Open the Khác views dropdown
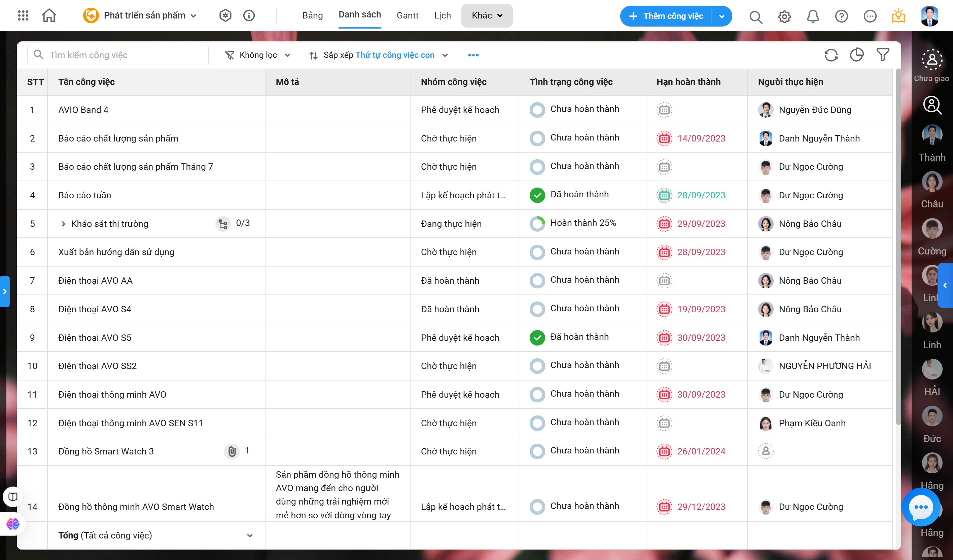 pyautogui.click(x=487, y=15)
